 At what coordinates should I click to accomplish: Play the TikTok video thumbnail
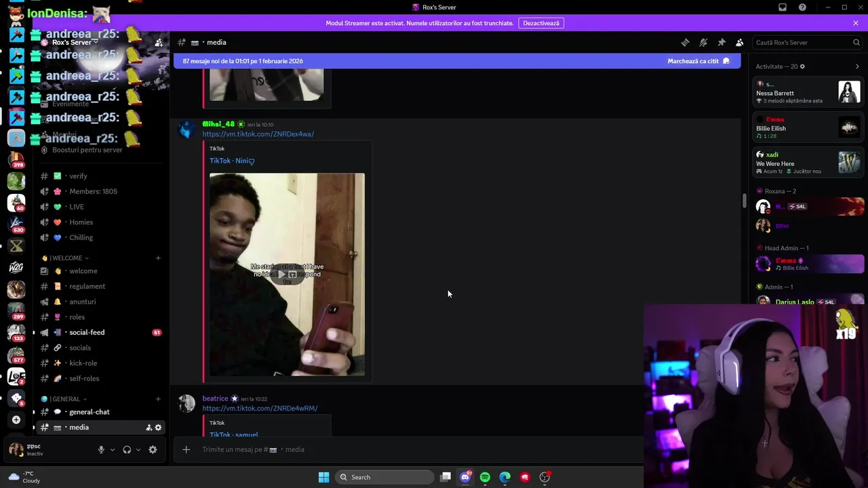coord(287,274)
